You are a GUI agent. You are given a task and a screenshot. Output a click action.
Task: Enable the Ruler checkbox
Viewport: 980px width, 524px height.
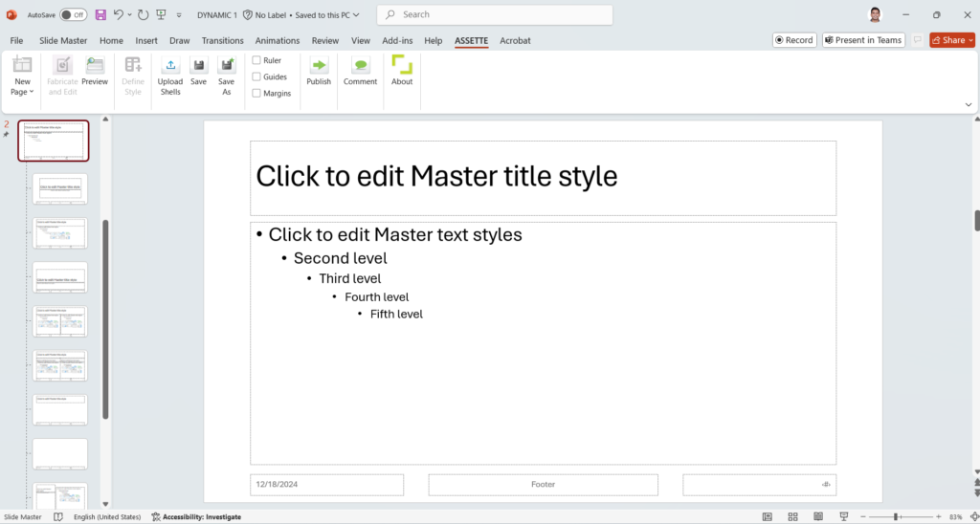point(256,60)
